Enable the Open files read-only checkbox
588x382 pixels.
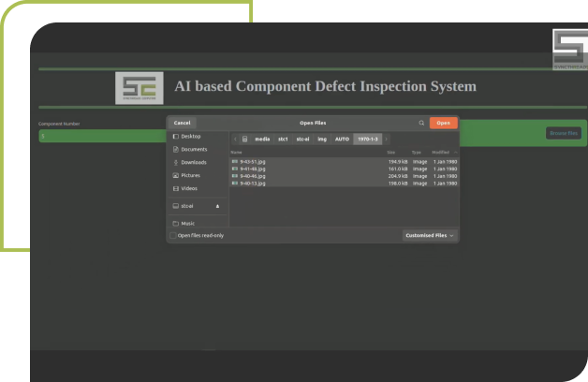point(174,235)
